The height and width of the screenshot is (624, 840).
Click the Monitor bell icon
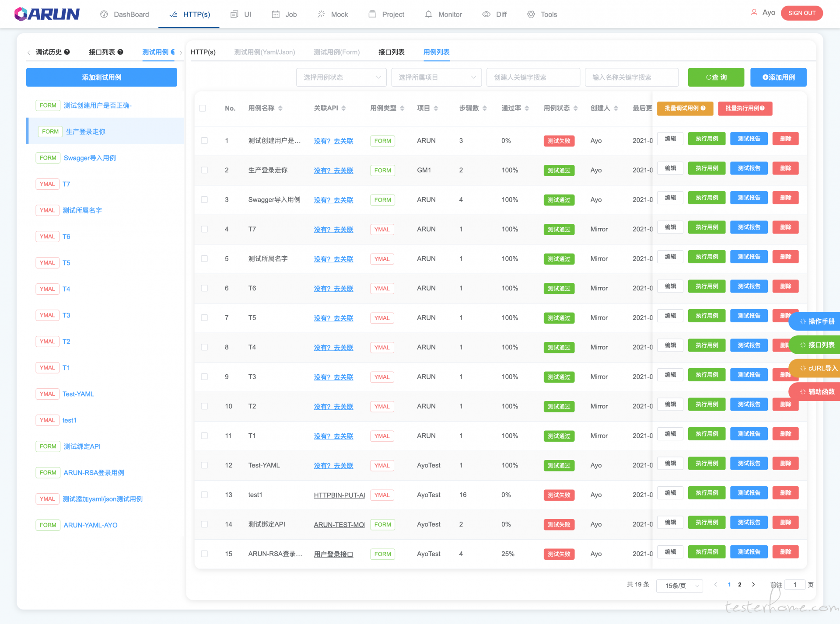point(428,14)
